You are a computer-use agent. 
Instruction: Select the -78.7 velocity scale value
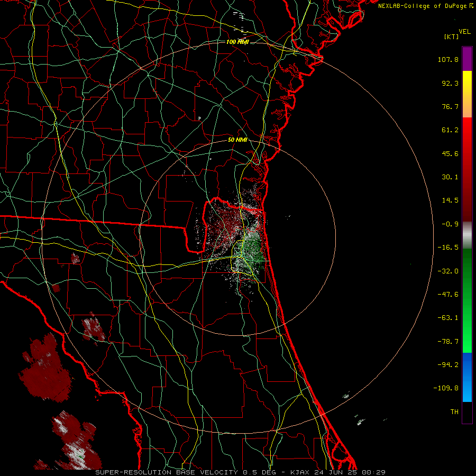click(448, 342)
